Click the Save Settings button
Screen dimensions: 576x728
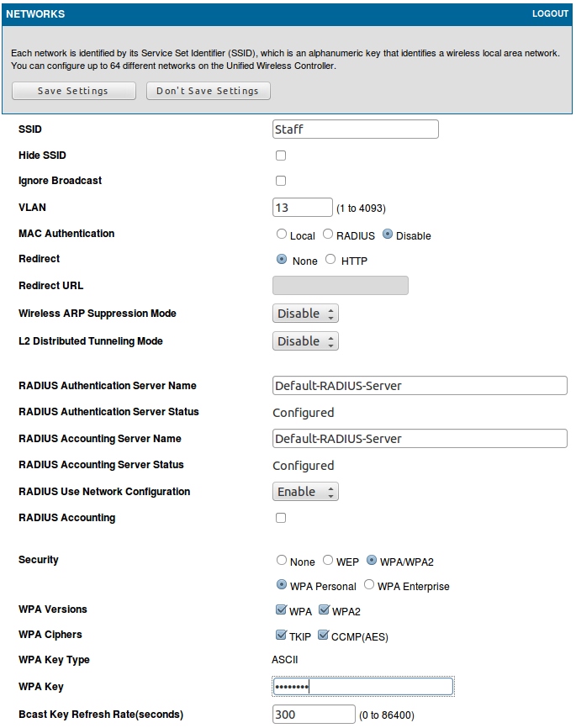[x=73, y=91]
